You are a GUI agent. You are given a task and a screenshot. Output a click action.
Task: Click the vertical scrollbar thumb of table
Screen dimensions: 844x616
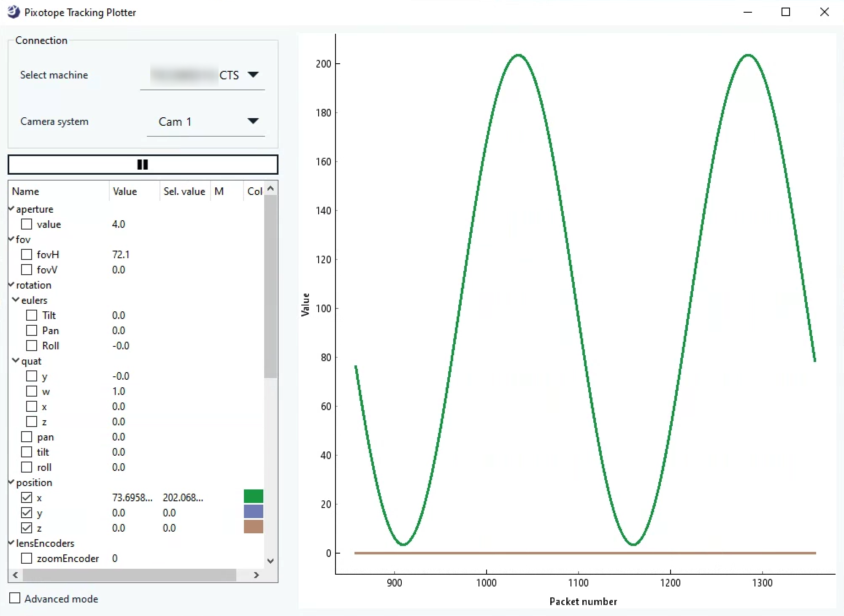click(271, 287)
